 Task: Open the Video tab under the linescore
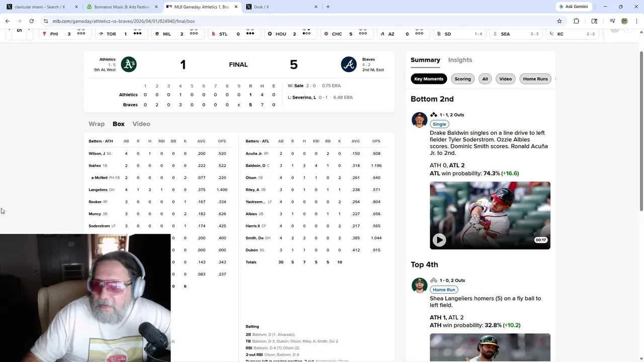tap(141, 124)
